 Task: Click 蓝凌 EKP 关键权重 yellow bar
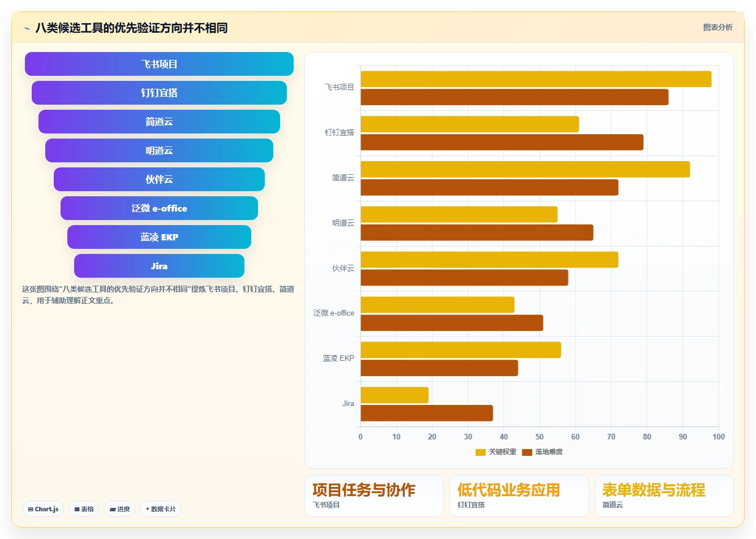(x=461, y=350)
